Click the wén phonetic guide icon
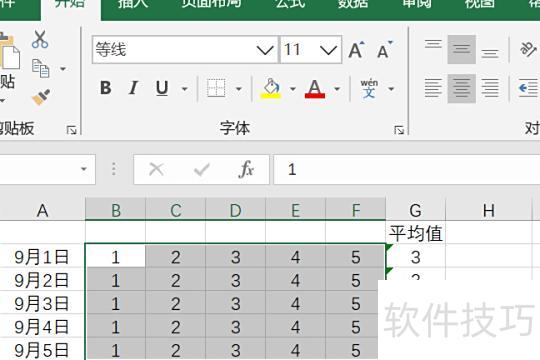 [x=369, y=88]
